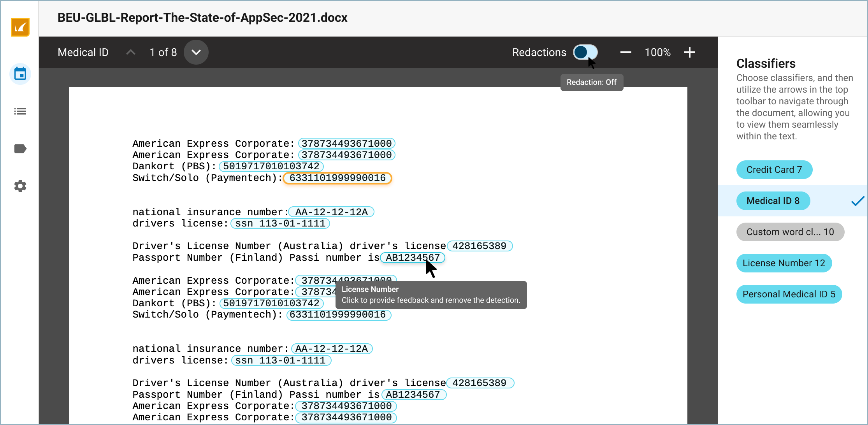Click second Dankort 5019717010103742 detection
Screen dimensions: 868x425
click(272, 303)
